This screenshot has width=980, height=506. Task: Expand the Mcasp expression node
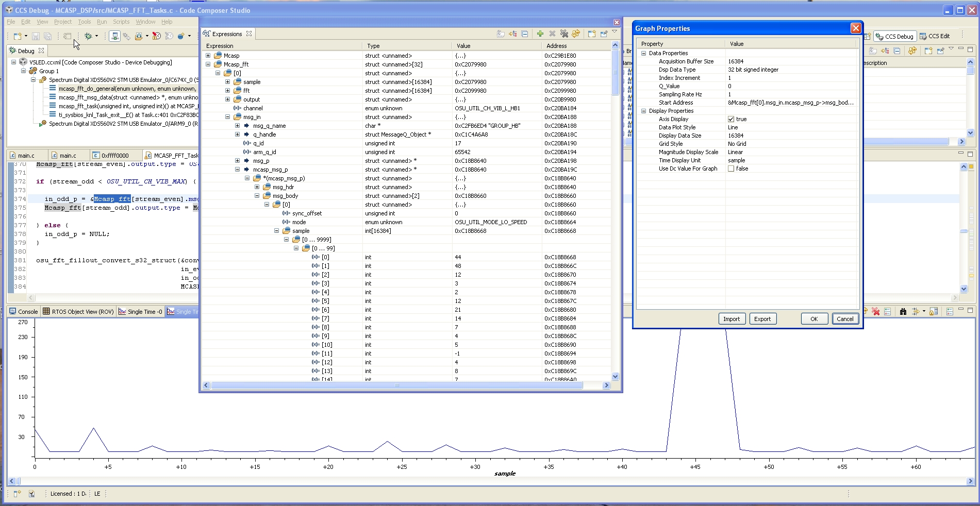pos(208,56)
